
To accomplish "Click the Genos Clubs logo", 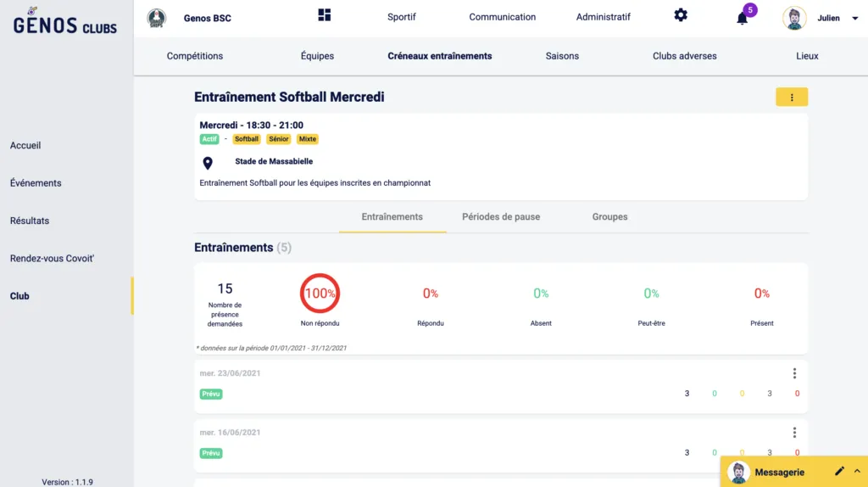I will (x=65, y=21).
